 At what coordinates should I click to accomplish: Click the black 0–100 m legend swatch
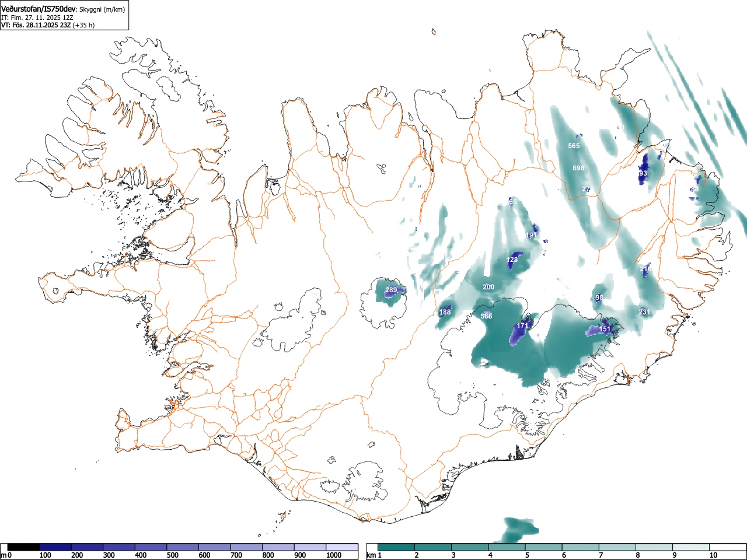coord(23,547)
